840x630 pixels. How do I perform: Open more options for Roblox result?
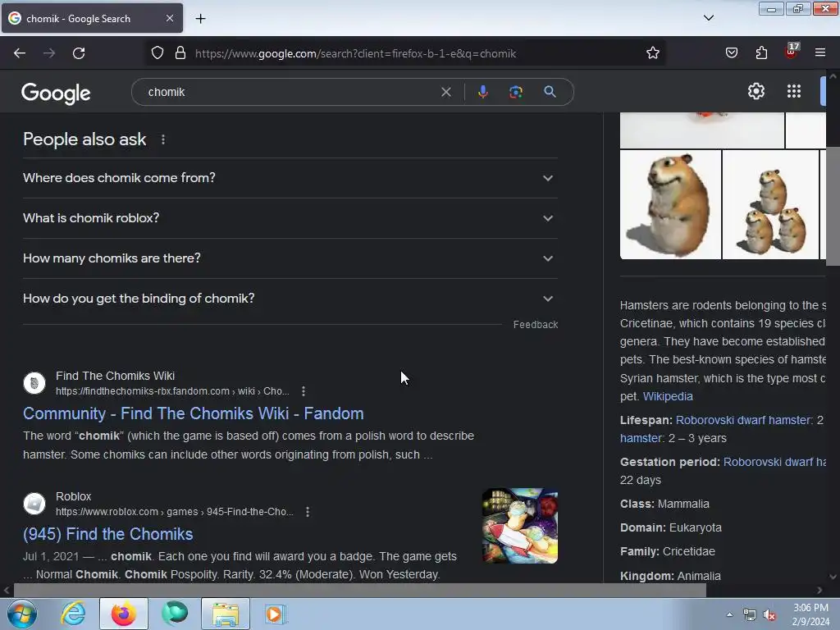[308, 512]
